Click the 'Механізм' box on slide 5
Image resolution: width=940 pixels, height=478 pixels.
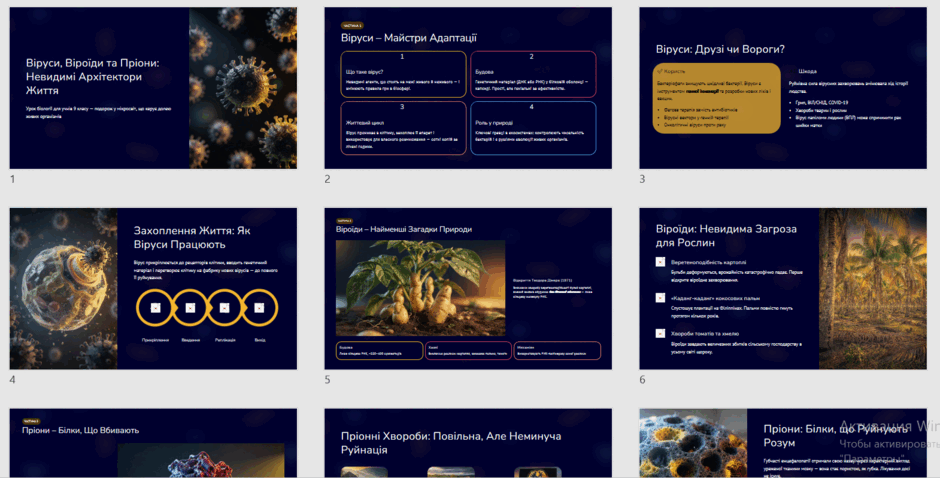point(557,350)
